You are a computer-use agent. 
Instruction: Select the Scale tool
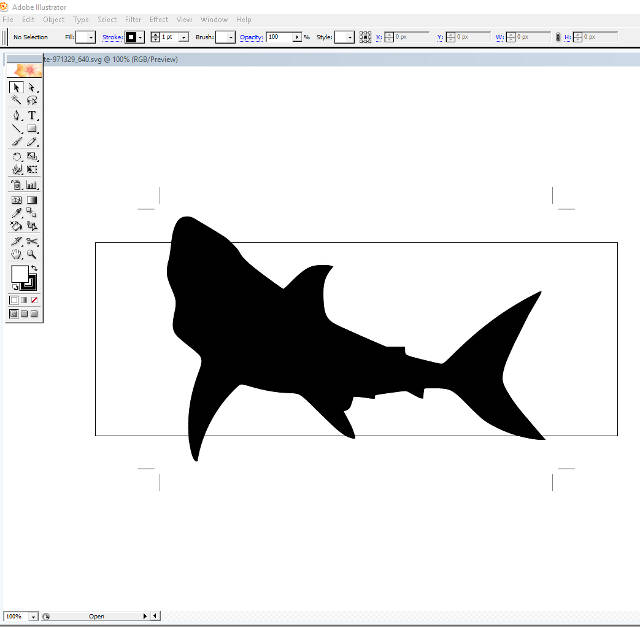pos(32,156)
